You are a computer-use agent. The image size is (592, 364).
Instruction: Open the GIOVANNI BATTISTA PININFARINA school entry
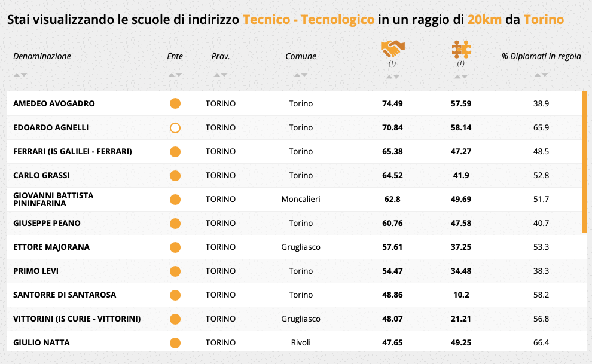click(53, 199)
